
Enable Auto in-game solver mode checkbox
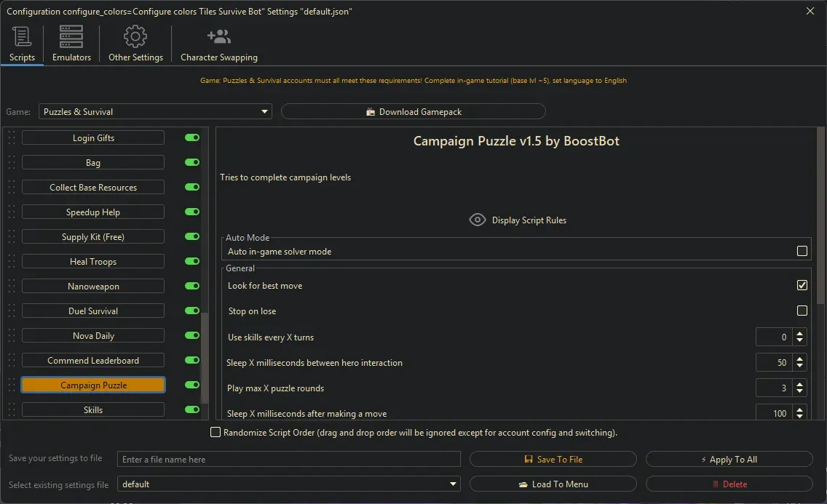pyautogui.click(x=802, y=252)
